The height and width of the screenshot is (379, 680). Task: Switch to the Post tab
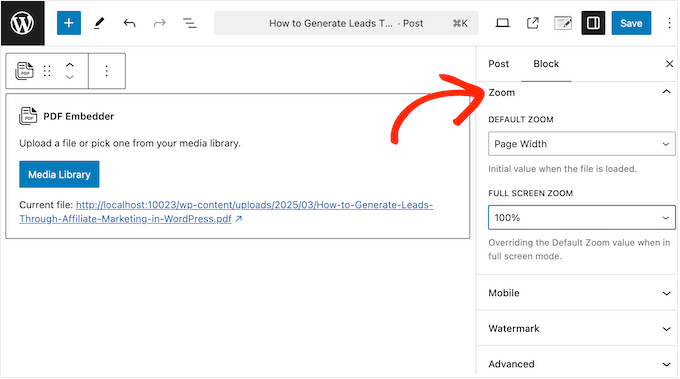pyautogui.click(x=498, y=64)
